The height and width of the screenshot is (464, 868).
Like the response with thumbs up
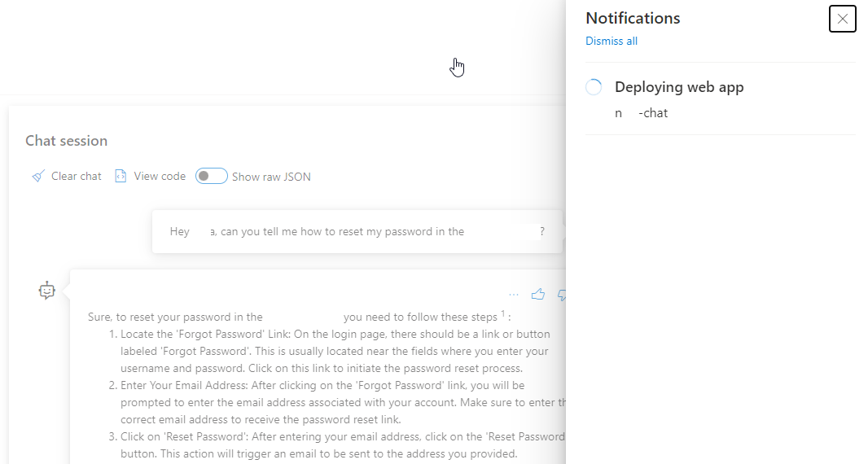click(538, 295)
